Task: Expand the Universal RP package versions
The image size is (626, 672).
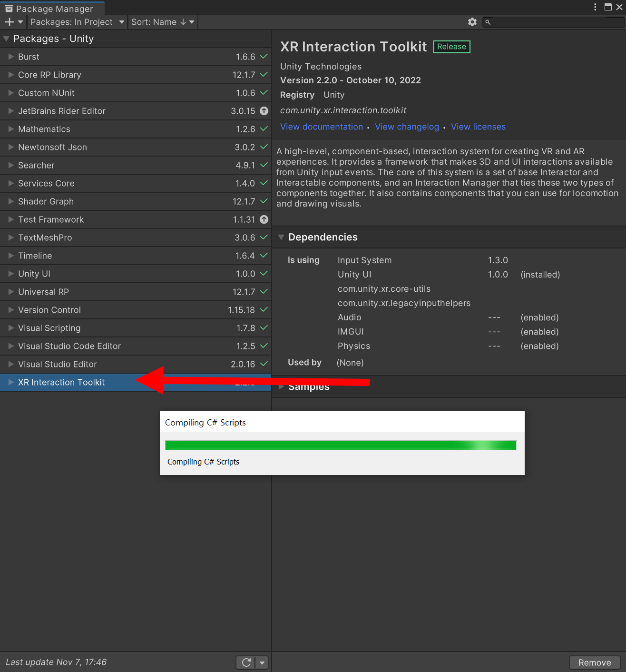Action: point(11,292)
